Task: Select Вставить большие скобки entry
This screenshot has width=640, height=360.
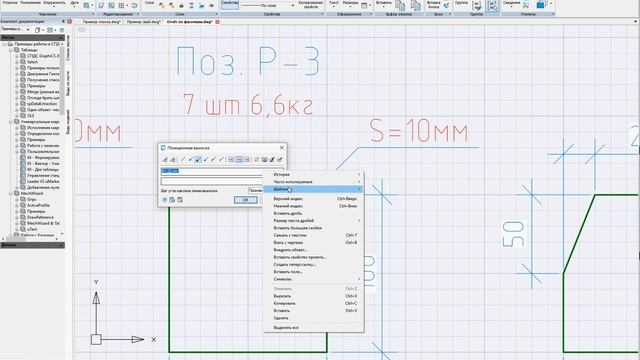Action: click(313, 228)
